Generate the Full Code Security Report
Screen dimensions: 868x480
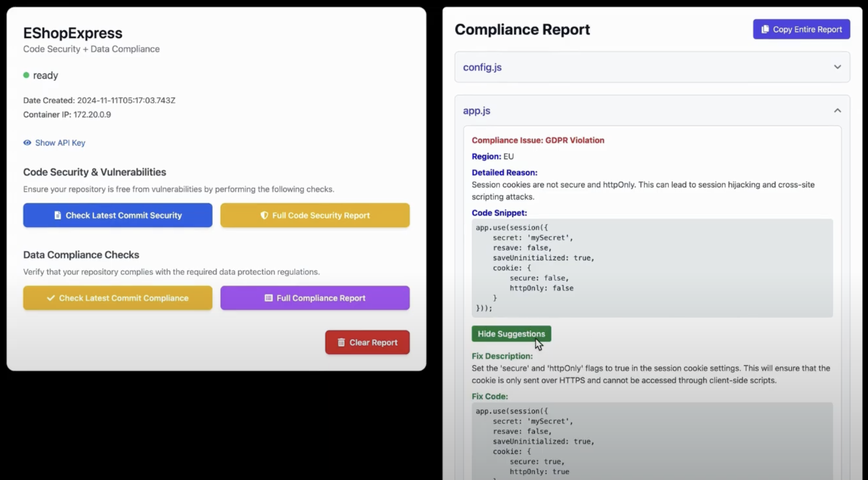click(x=315, y=215)
